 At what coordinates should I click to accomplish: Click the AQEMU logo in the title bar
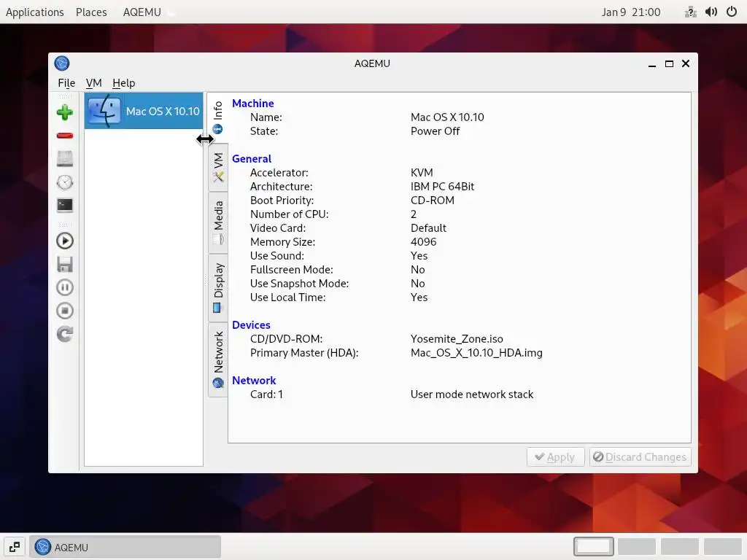62,63
